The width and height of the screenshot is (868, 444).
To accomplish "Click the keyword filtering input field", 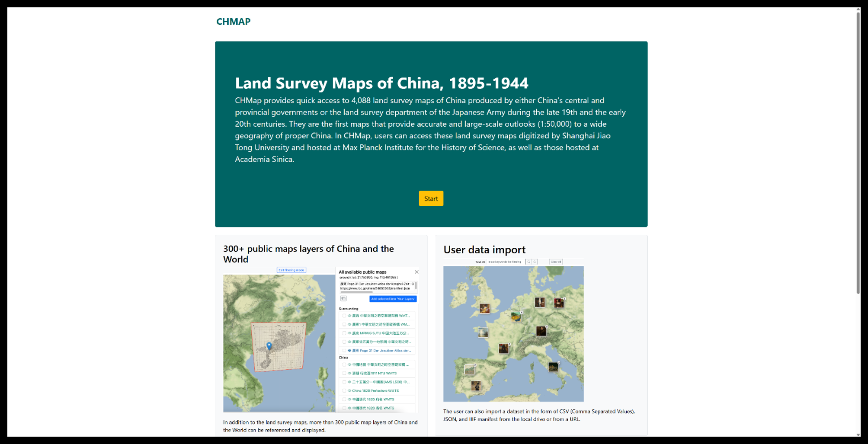I will tap(505, 262).
